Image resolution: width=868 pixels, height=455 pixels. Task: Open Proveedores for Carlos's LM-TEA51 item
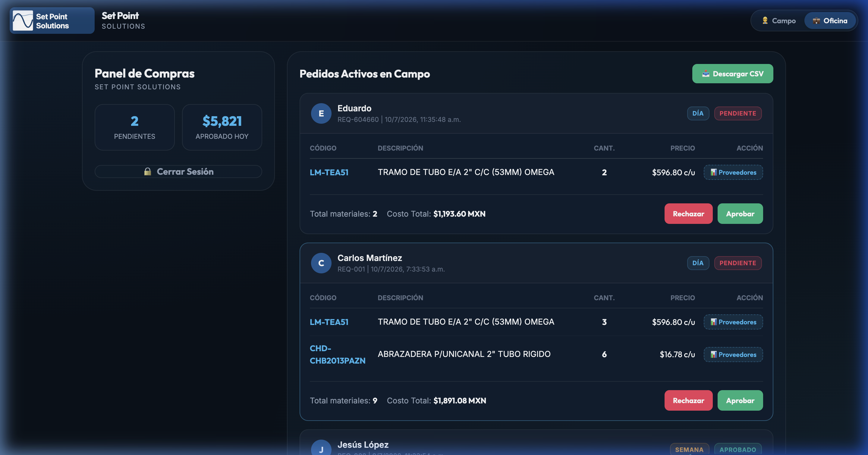coord(733,322)
